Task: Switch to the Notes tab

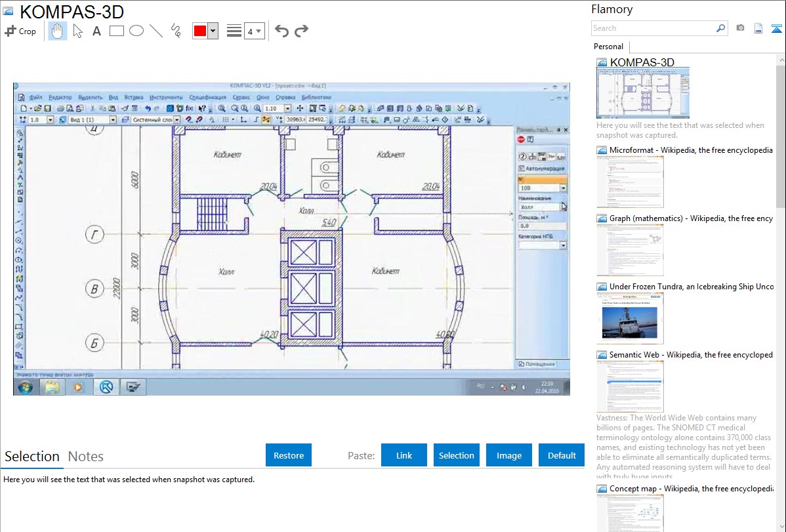Action: point(85,457)
